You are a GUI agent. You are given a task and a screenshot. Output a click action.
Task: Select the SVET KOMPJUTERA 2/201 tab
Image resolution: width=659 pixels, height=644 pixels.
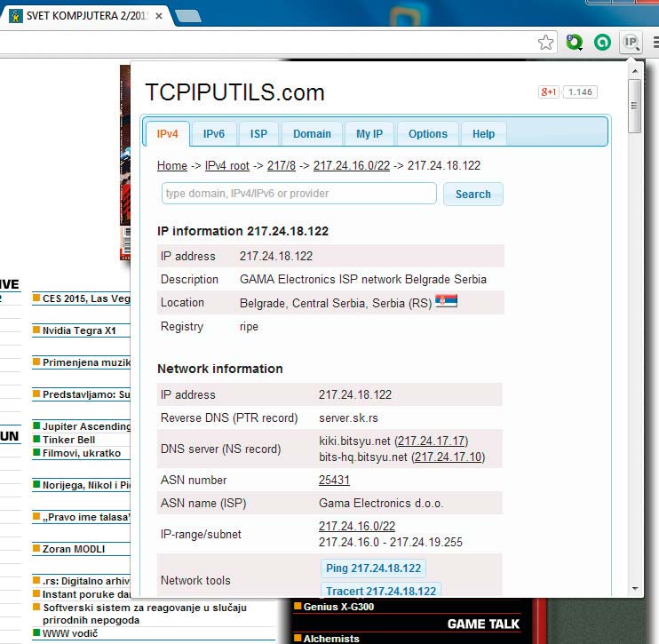[x=86, y=16]
